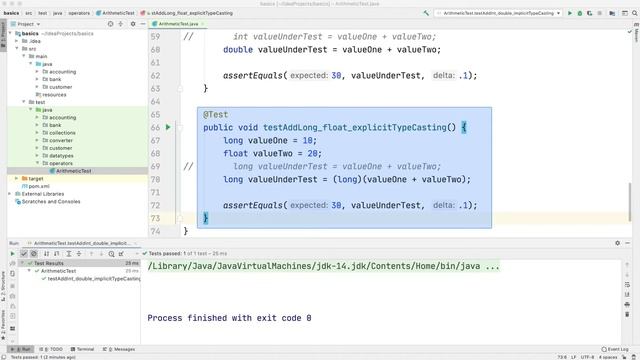Open Search Everywhere magnifier icon
Viewport: 640px width, 360px height.
[x=635, y=13]
